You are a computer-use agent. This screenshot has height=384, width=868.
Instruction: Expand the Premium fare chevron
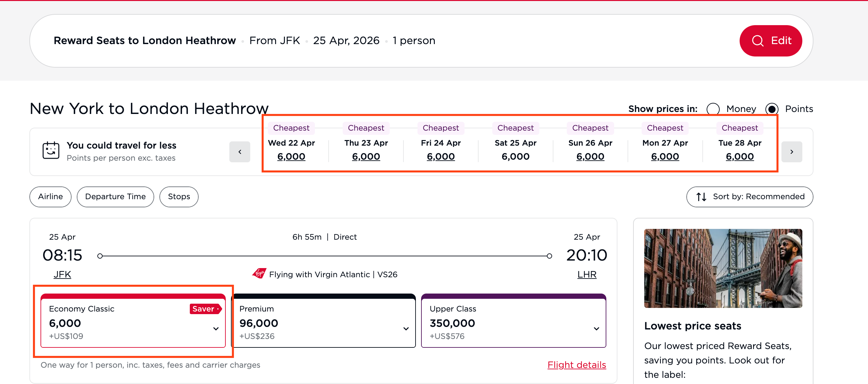tap(406, 328)
